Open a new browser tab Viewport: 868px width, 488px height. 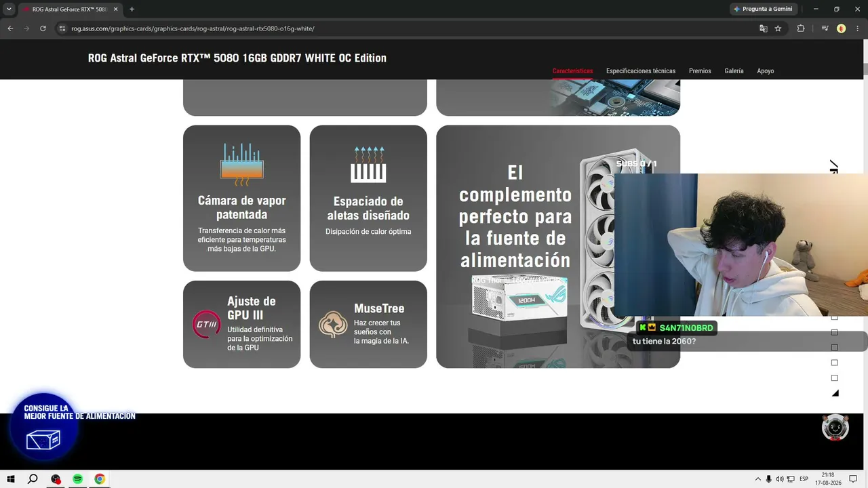click(132, 9)
